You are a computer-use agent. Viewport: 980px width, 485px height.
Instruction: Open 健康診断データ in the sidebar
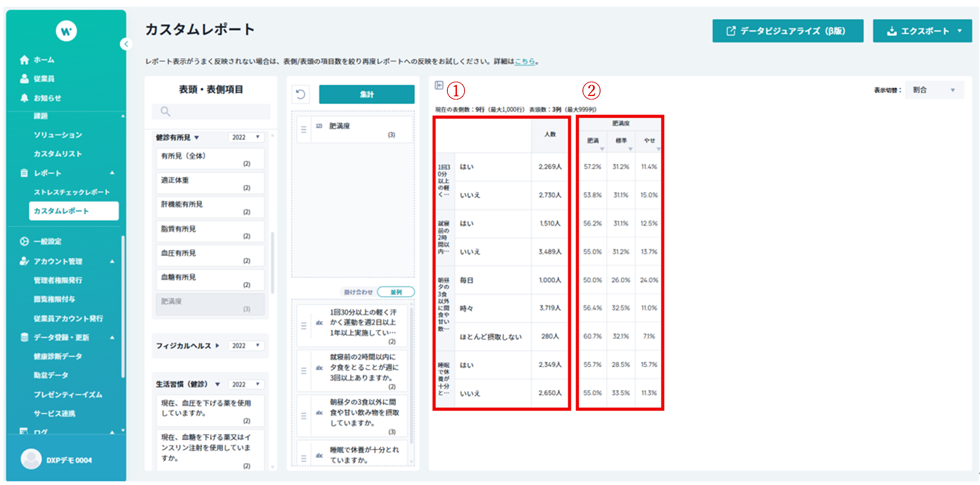[58, 356]
